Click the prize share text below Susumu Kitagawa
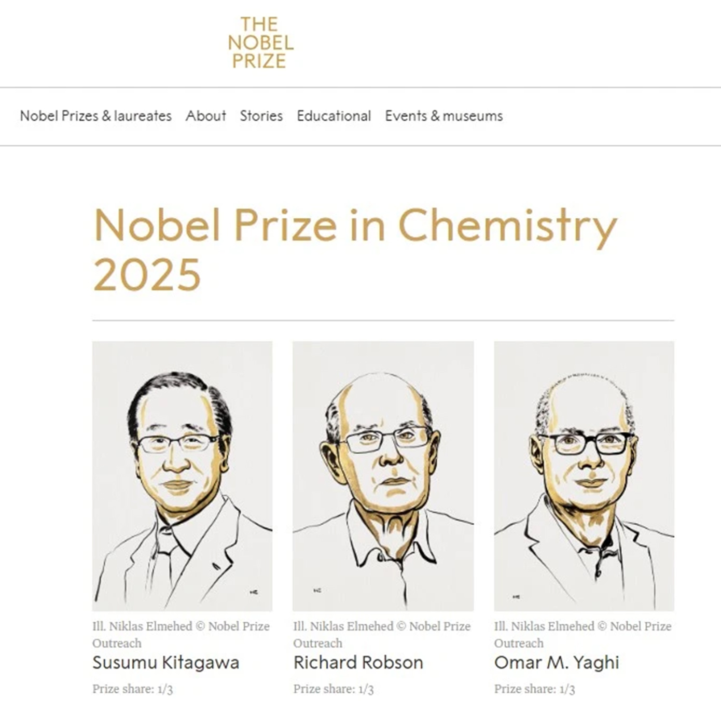 pyautogui.click(x=132, y=689)
